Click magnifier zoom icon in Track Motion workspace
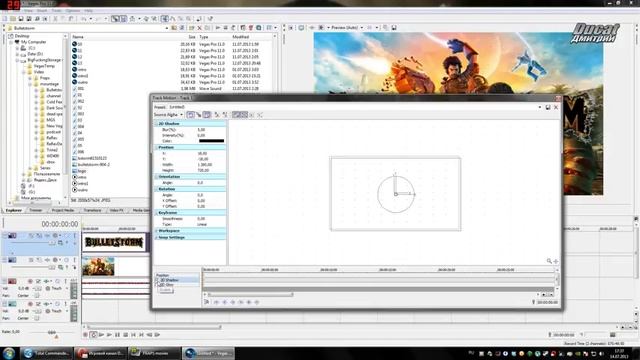 pos(549,261)
